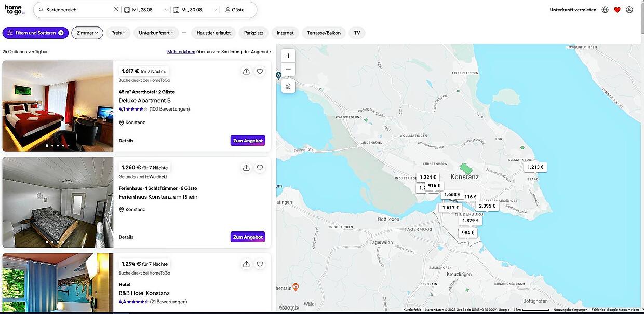
Task: Favorite the B&B Hotel Konstanz listing
Action: coord(260,264)
